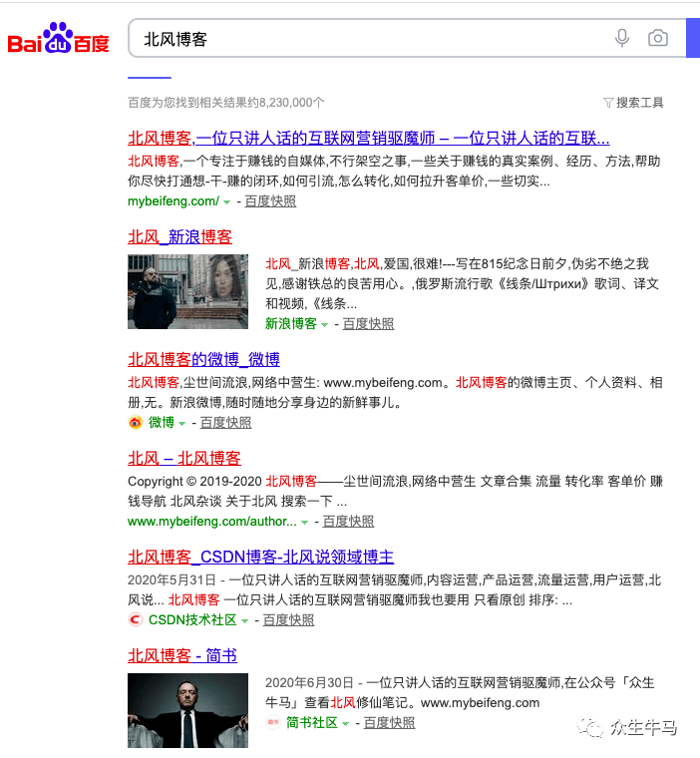Open the 北风_新浪博客 result title
The height and width of the screenshot is (758, 700).
click(x=179, y=237)
